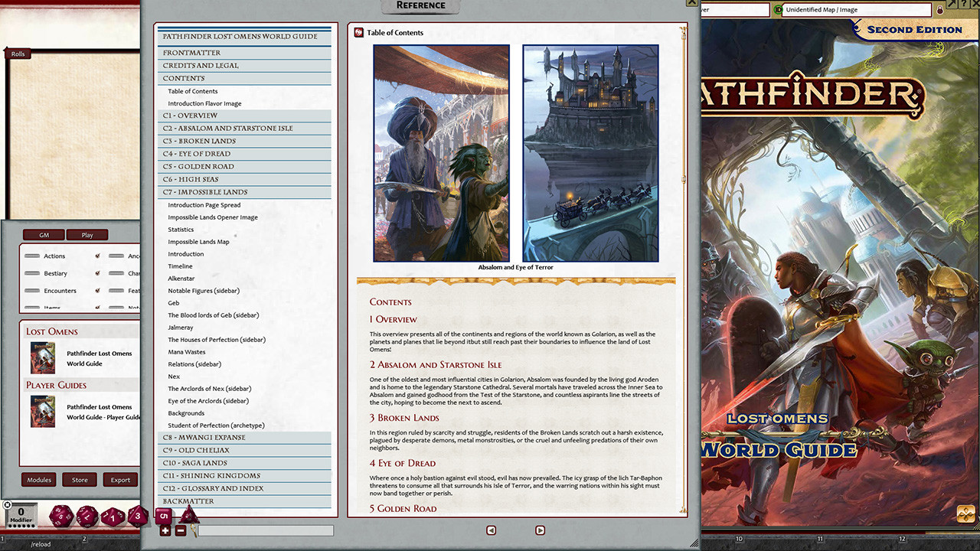Roll the d10 showing 1
Viewport: 980px width, 551px height.
113,516
